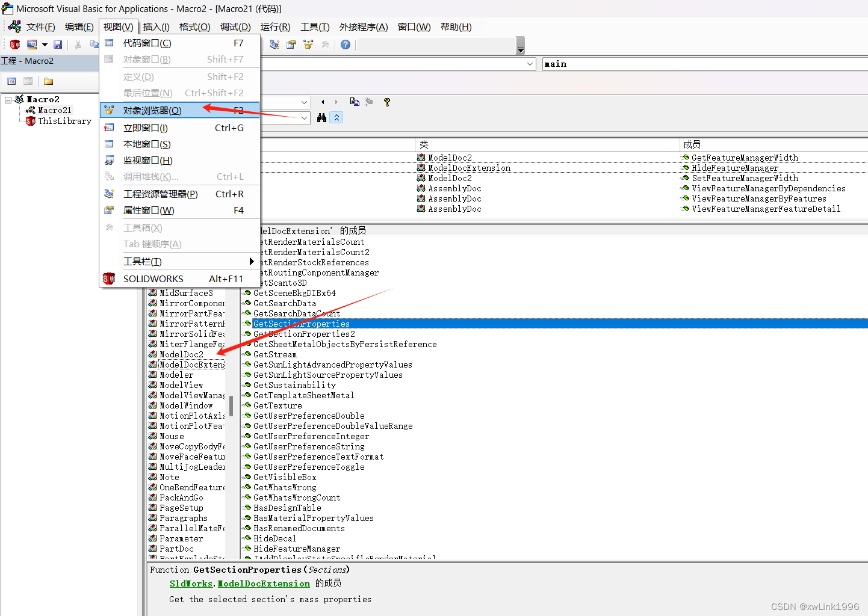868x616 pixels.
Task: Click the ModelDocExtension link in details pane
Action: [264, 584]
